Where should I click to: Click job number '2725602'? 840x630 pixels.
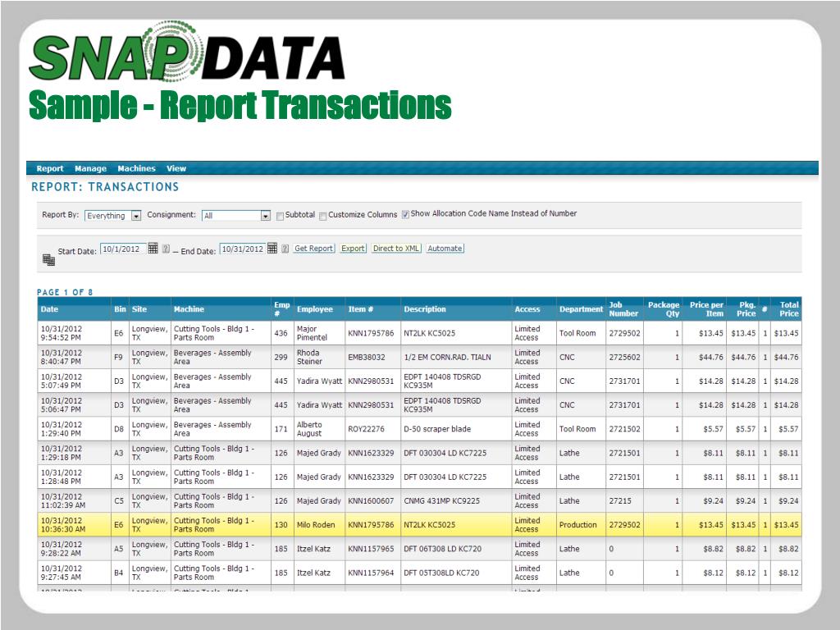click(x=624, y=358)
